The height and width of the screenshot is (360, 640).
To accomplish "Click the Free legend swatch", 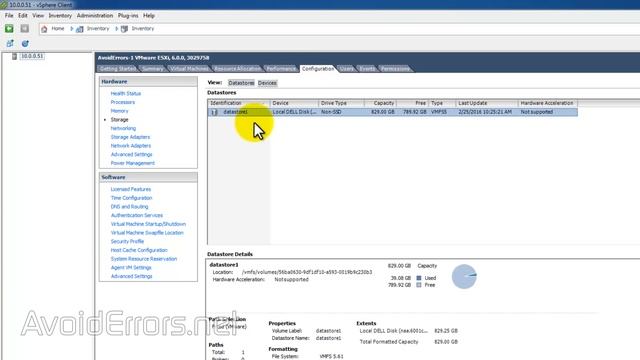I will coord(419,285).
